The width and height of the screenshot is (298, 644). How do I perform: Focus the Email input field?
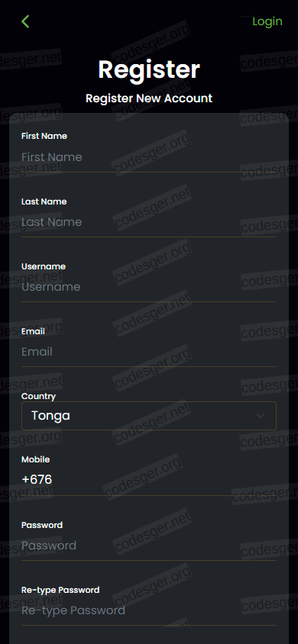149,352
